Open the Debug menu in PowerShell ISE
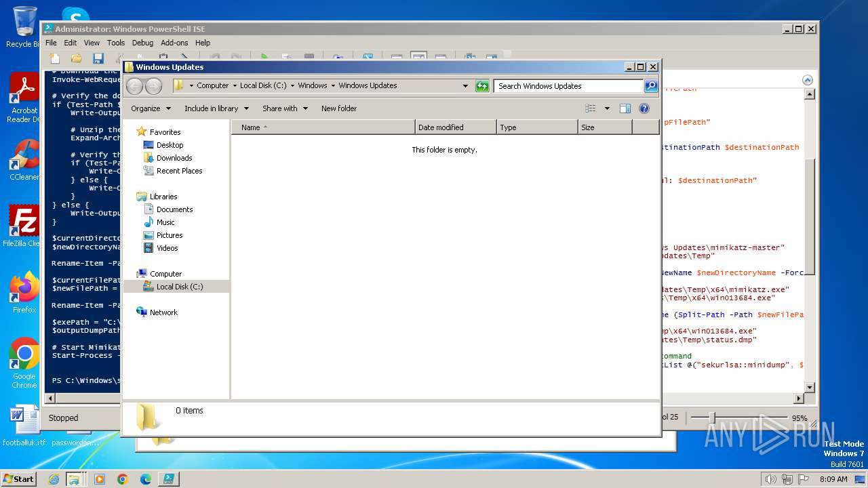The image size is (868, 488). click(142, 43)
